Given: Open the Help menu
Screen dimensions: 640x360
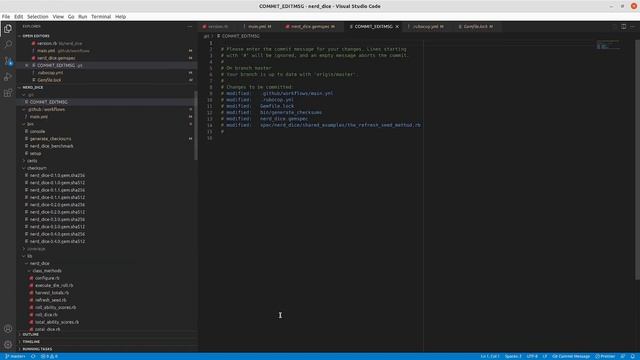Looking at the screenshot, I should [120, 17].
